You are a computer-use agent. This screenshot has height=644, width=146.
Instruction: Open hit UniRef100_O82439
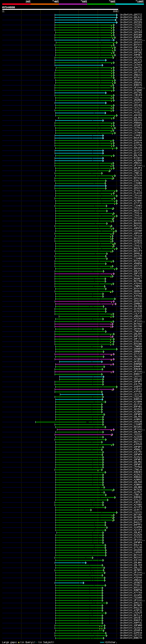(131, 20)
